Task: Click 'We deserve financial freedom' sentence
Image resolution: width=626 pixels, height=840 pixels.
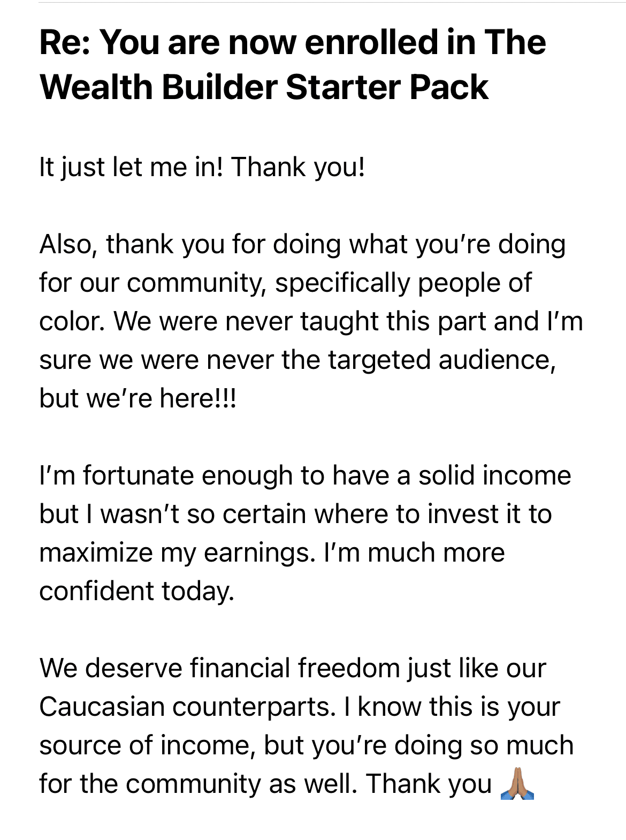Action: pyautogui.click(x=293, y=668)
